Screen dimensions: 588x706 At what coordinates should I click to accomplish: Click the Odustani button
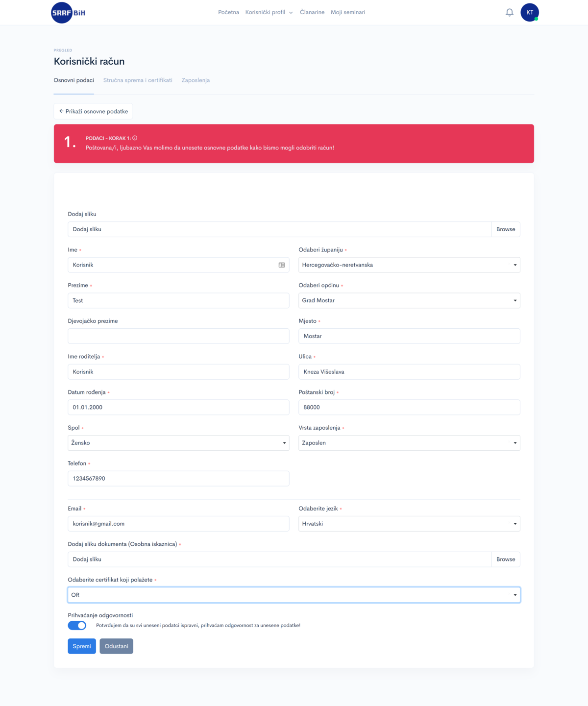tap(116, 646)
